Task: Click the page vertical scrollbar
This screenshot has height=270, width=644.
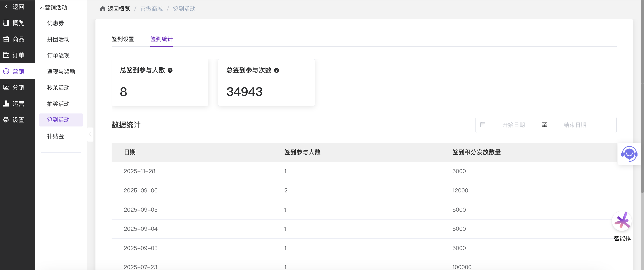Action: [642, 100]
